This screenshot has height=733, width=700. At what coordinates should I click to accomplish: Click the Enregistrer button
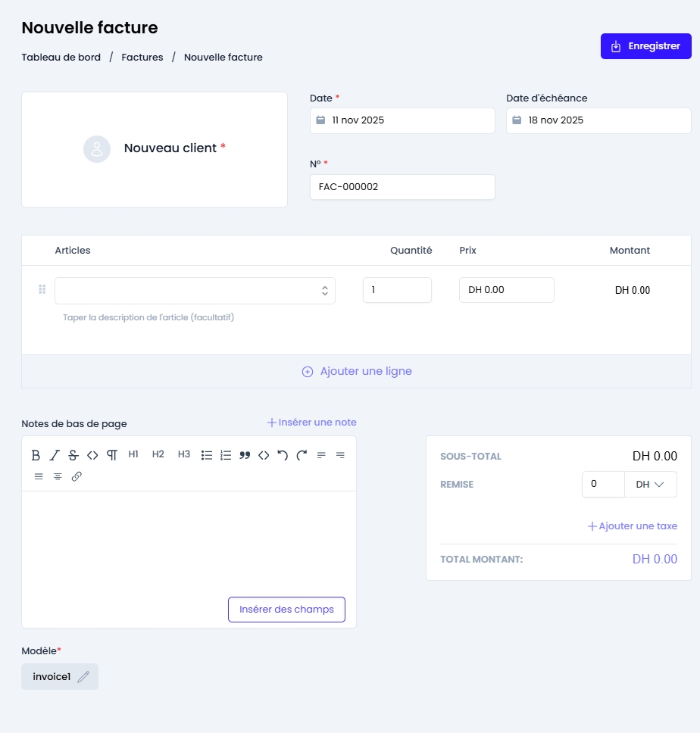point(645,46)
